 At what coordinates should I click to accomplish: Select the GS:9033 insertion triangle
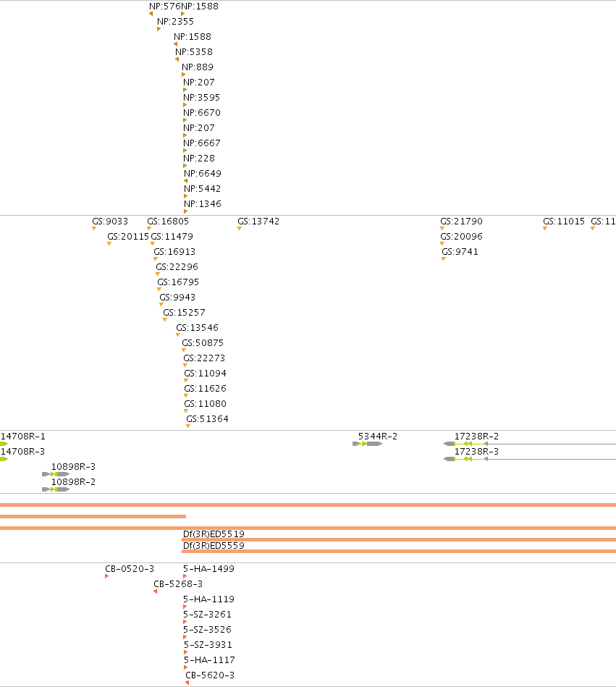(x=94, y=228)
